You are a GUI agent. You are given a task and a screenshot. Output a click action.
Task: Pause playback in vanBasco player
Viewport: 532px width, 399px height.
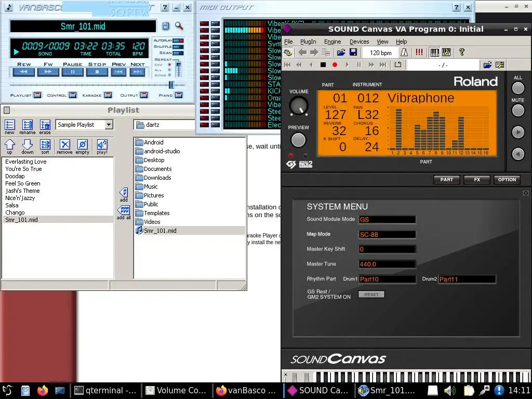click(73, 72)
